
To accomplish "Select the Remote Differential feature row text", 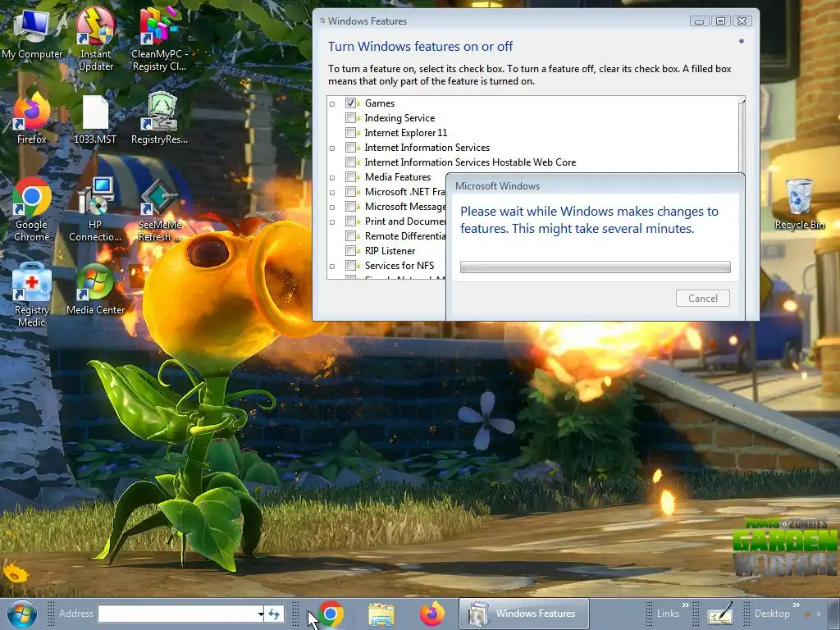I will pyautogui.click(x=405, y=235).
